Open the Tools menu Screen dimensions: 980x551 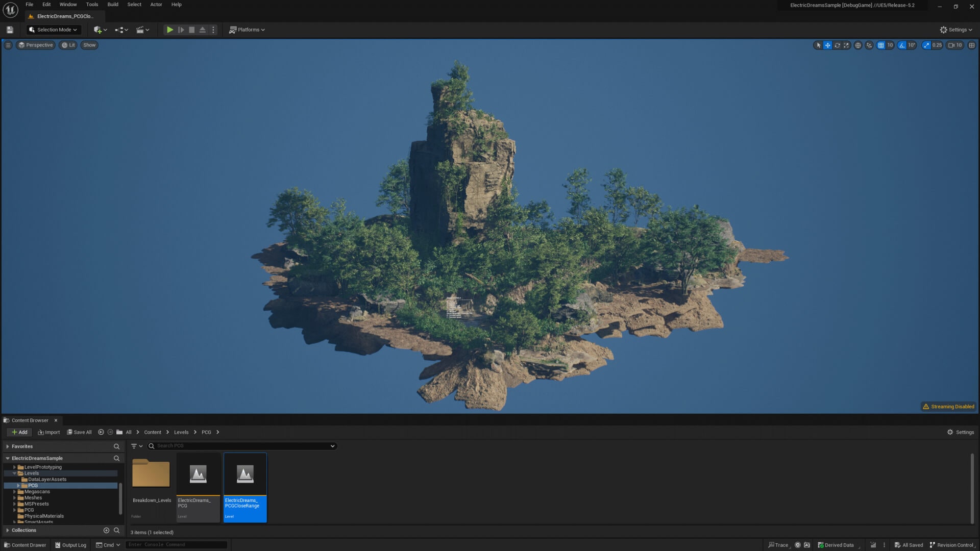pos(92,5)
